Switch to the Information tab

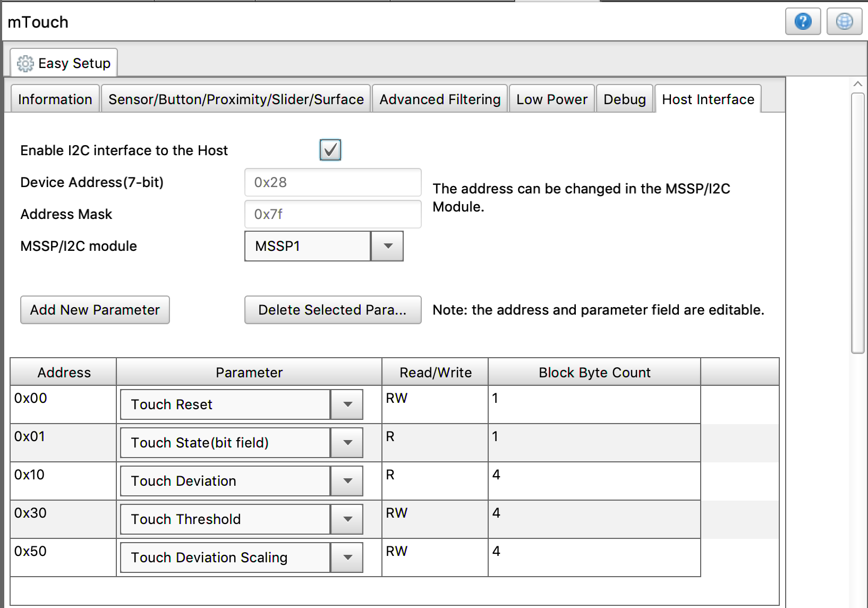coord(54,99)
